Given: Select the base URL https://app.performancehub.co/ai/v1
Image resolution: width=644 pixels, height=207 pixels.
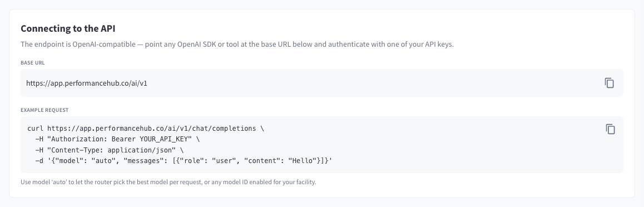Looking at the screenshot, I should tap(87, 83).
